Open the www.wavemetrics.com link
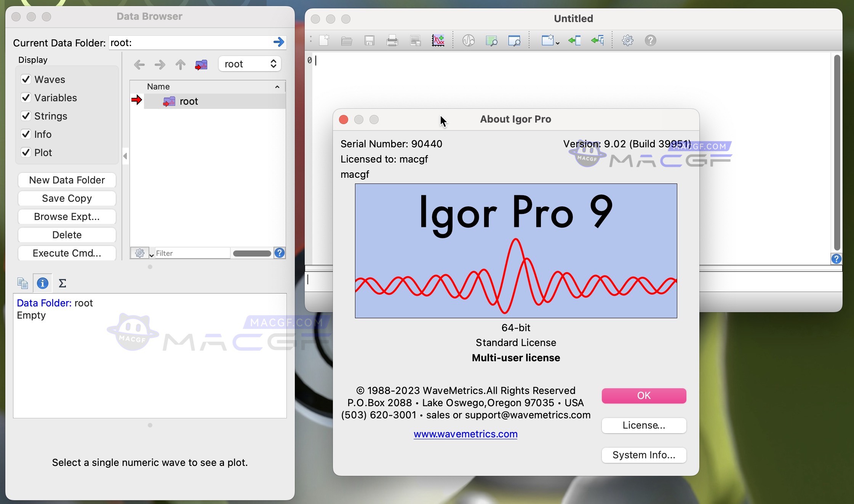Screen dimensions: 854x504 pos(465,434)
